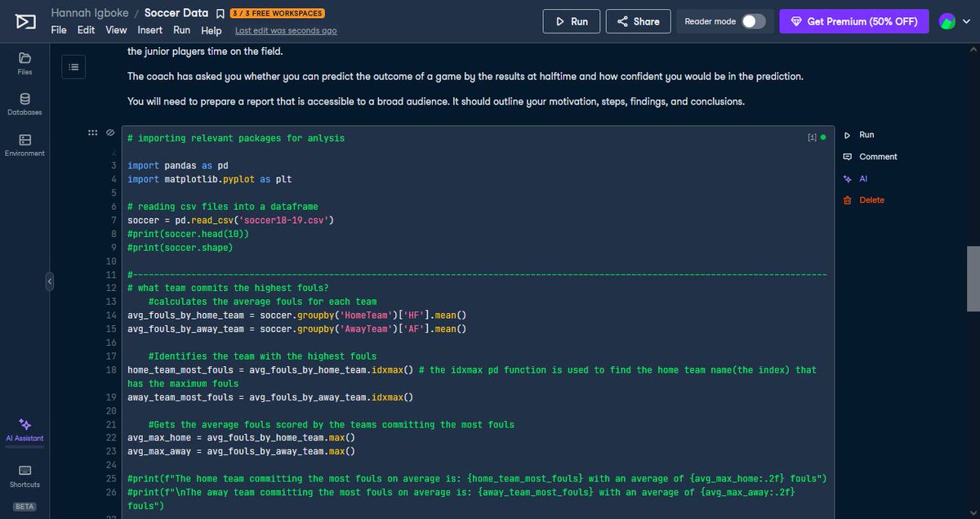980x519 pixels.
Task: Open the table of contents list icon
Action: point(73,67)
